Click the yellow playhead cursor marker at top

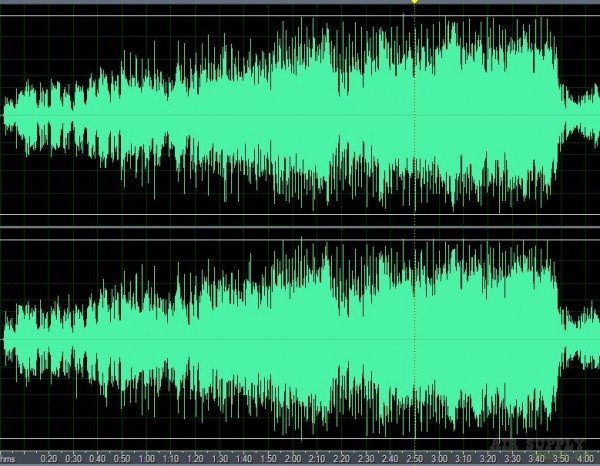[414, 2]
